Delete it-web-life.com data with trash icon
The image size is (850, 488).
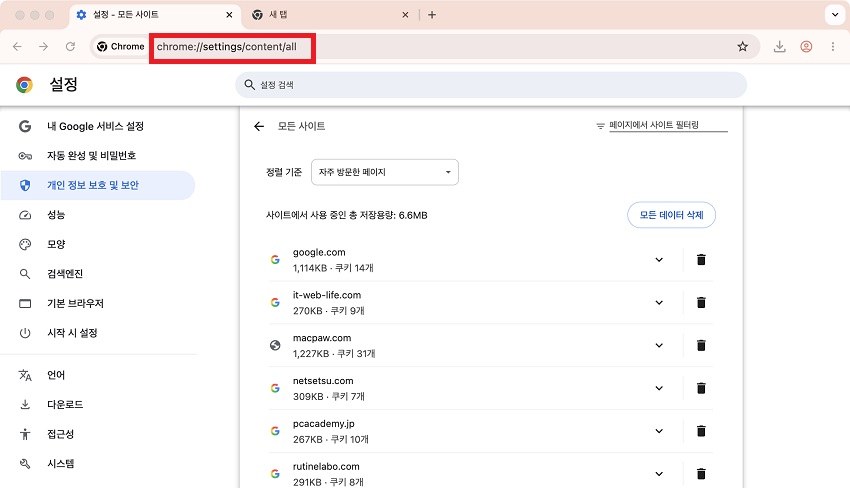[x=701, y=303]
